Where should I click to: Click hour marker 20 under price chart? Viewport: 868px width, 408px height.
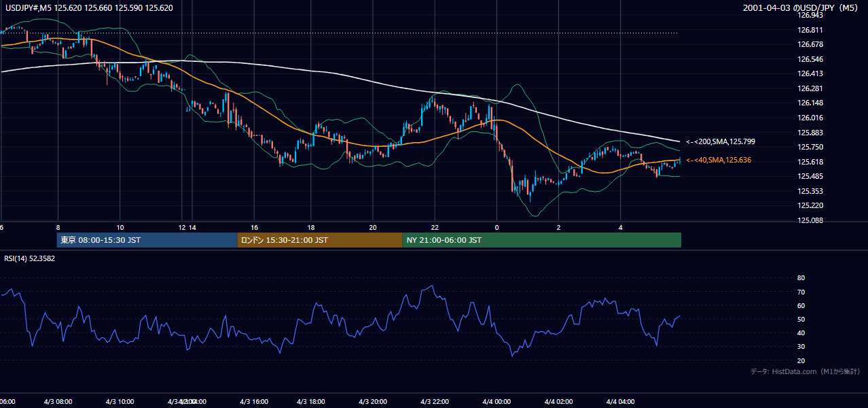point(373,227)
